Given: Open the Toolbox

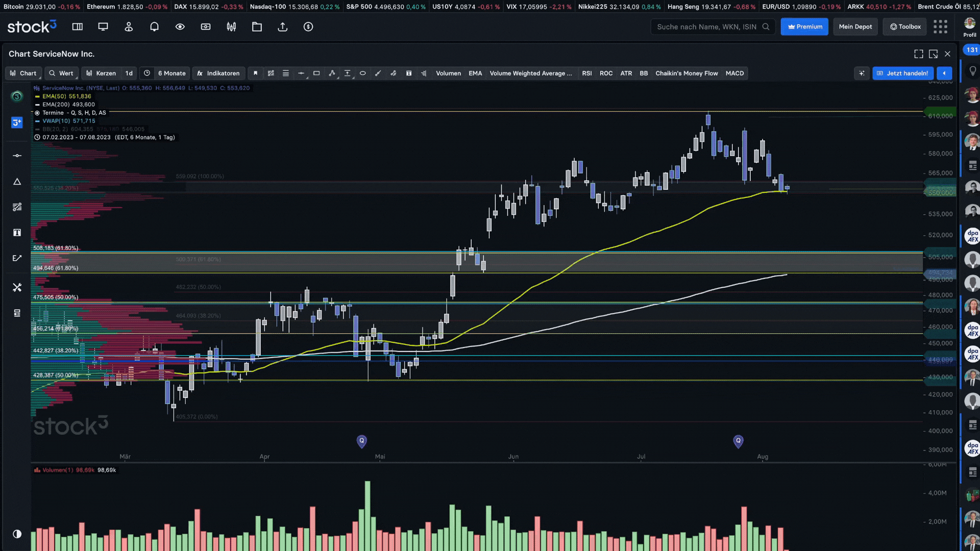Looking at the screenshot, I should coord(905,27).
